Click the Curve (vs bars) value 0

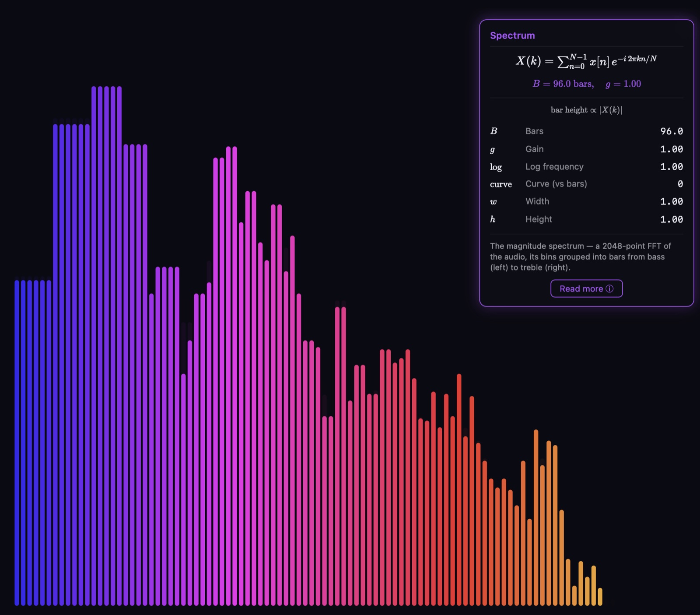click(680, 184)
